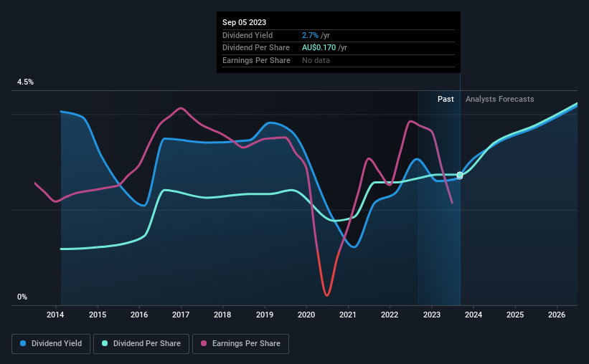
Task: Click the 'Past' label on the chart
Action: (446, 99)
